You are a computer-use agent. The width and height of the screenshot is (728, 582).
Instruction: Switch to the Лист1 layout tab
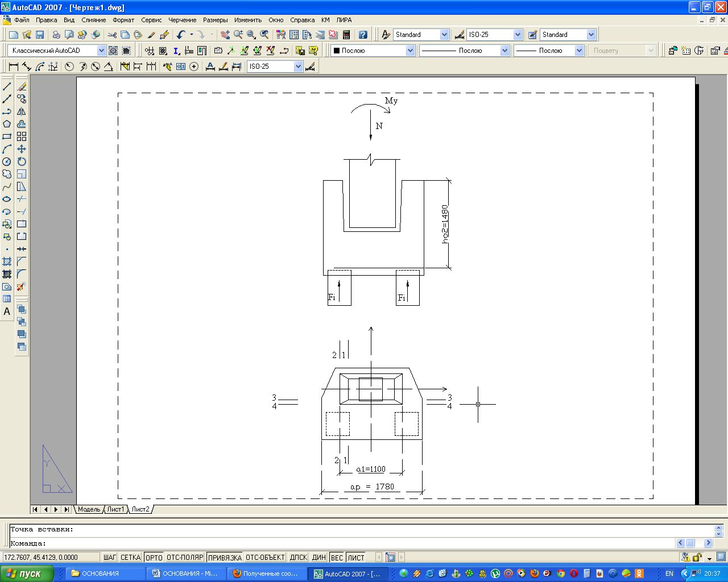point(115,509)
